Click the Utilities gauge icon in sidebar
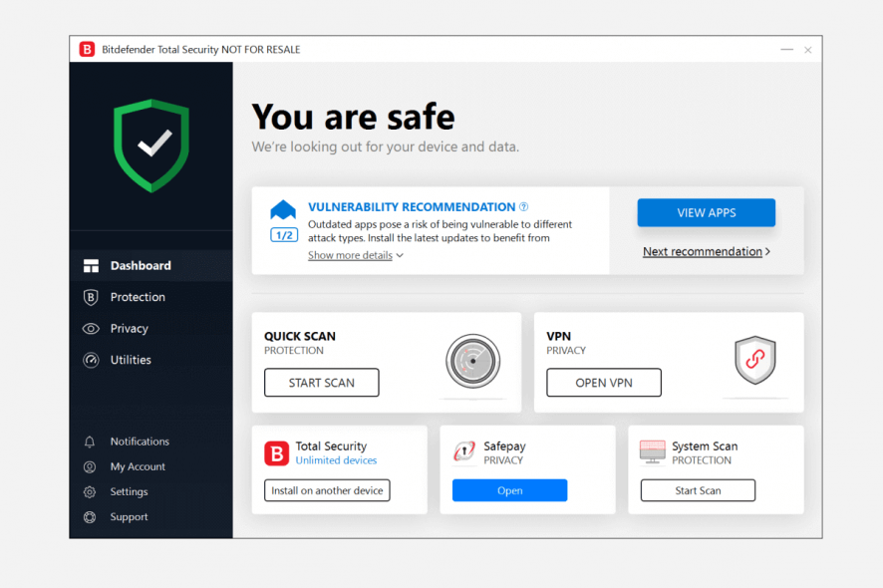 [x=91, y=360]
